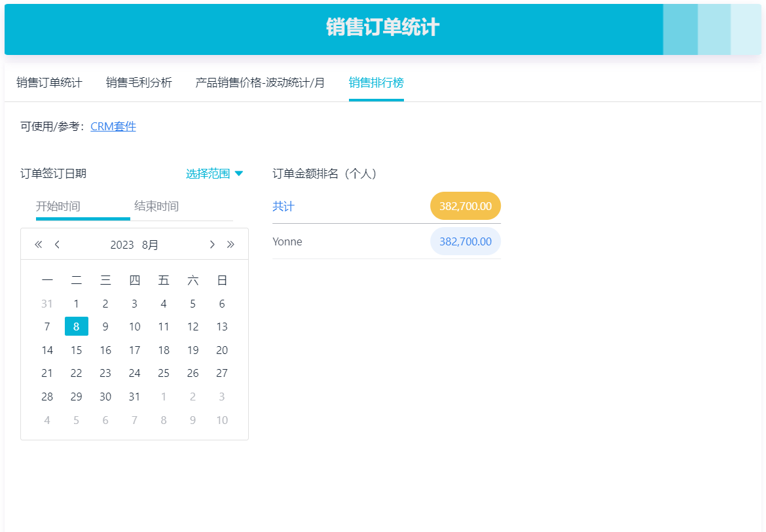Select the 销售排行榜 tab

tap(376, 82)
